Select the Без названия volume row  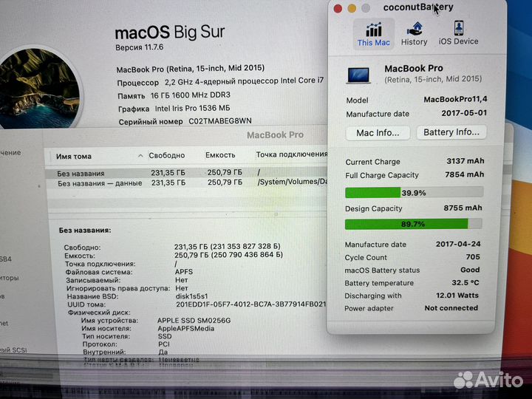[186, 173]
